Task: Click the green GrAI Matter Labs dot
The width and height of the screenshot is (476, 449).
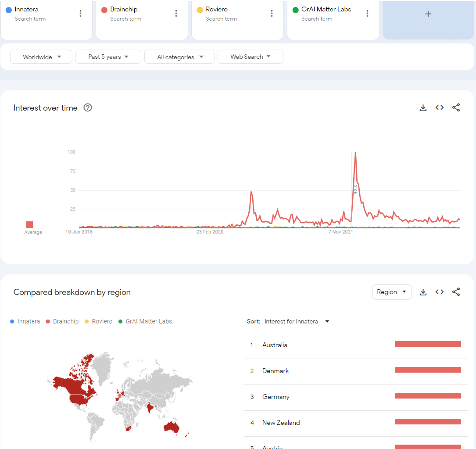Action: point(295,10)
